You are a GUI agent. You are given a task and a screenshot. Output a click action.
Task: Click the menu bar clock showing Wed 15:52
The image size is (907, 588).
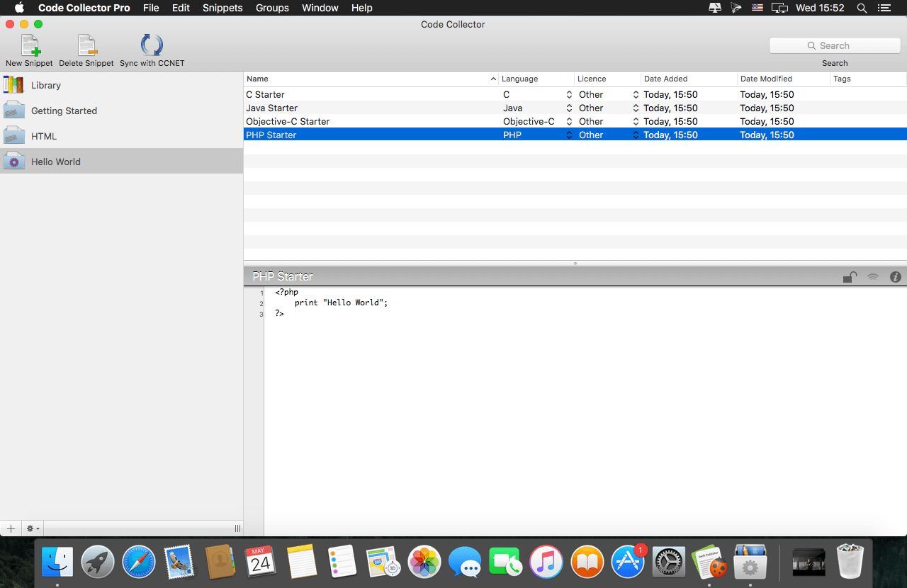(x=820, y=8)
